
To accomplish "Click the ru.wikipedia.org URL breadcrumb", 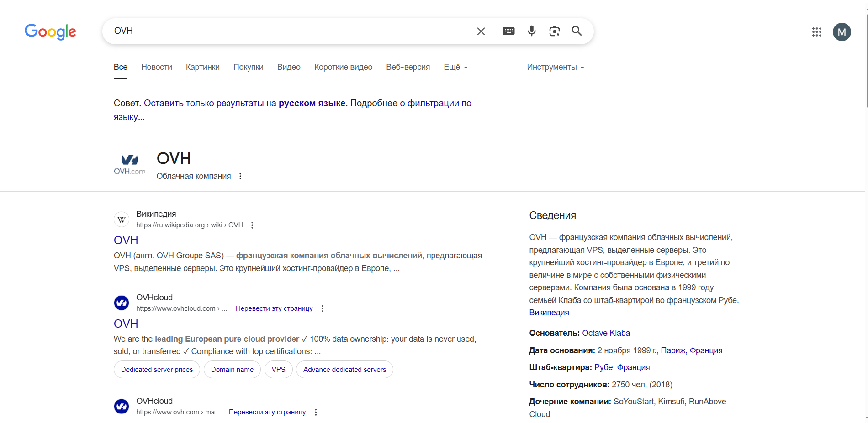I will pyautogui.click(x=190, y=225).
